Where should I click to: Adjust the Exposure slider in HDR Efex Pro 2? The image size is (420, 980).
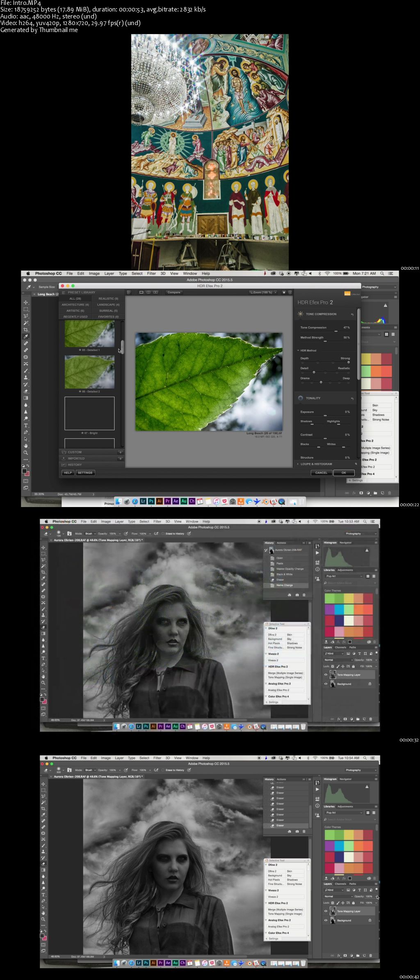click(325, 415)
